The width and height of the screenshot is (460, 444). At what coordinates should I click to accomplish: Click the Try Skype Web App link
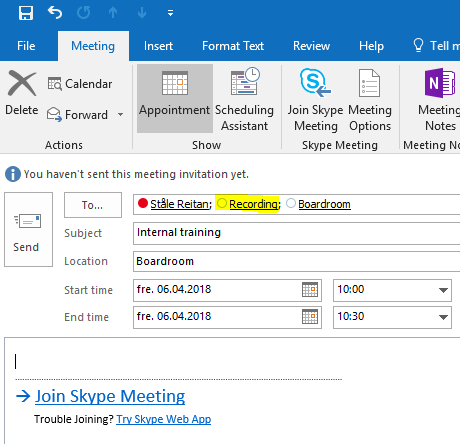click(x=164, y=419)
